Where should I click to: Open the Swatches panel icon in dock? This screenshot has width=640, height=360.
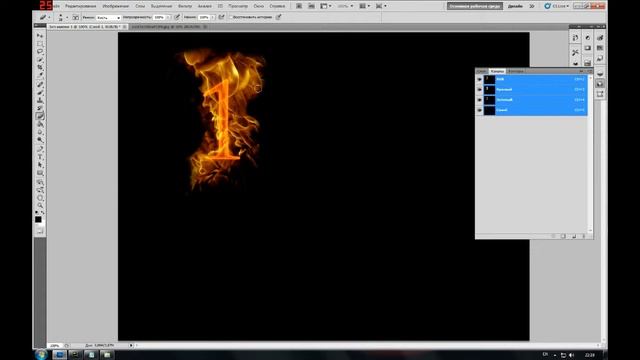[x=600, y=48]
